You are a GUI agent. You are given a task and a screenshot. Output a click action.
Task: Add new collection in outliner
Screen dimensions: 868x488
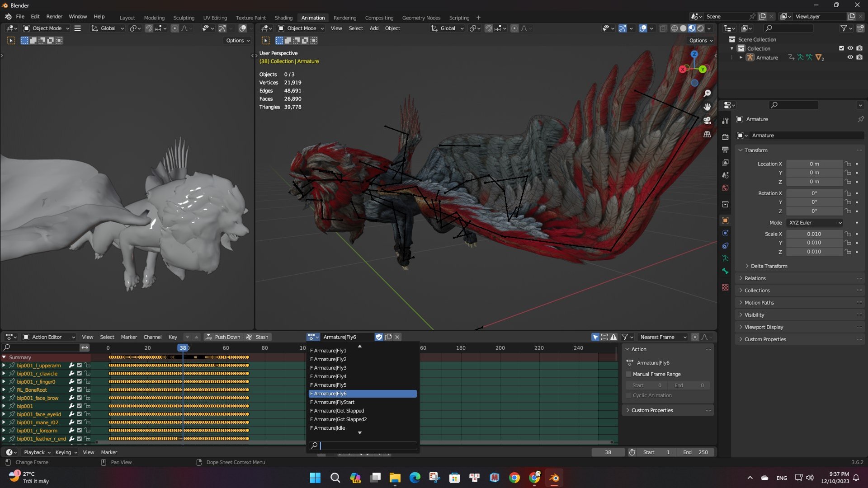click(x=860, y=28)
